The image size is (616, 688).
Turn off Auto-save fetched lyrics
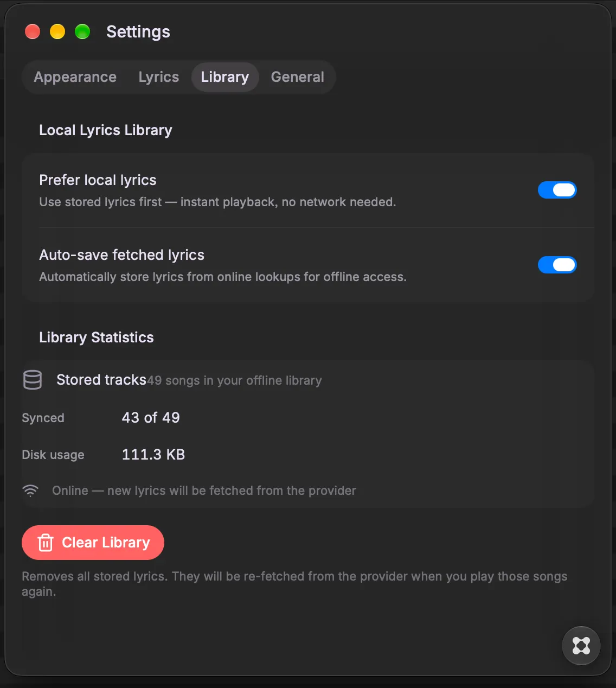[557, 265]
